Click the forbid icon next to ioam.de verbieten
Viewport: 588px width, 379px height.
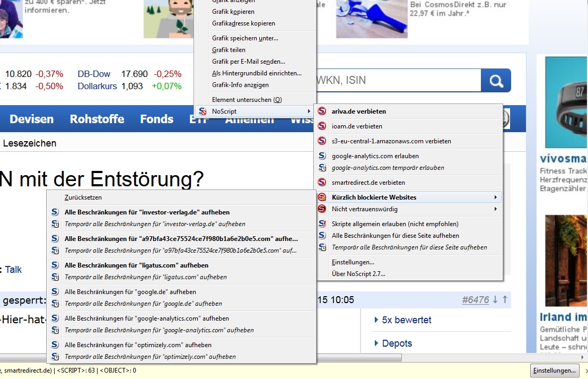tap(322, 126)
